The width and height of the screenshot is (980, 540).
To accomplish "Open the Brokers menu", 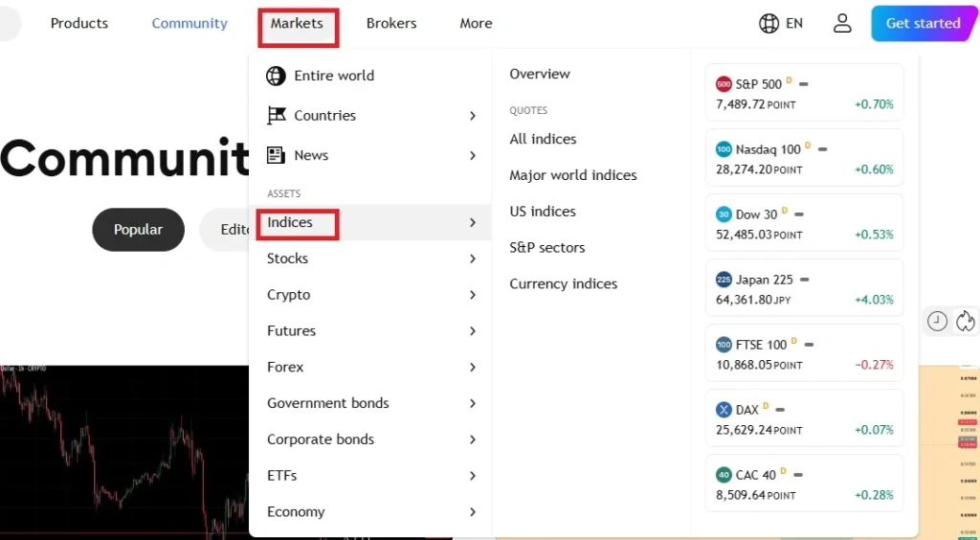I will pos(391,23).
